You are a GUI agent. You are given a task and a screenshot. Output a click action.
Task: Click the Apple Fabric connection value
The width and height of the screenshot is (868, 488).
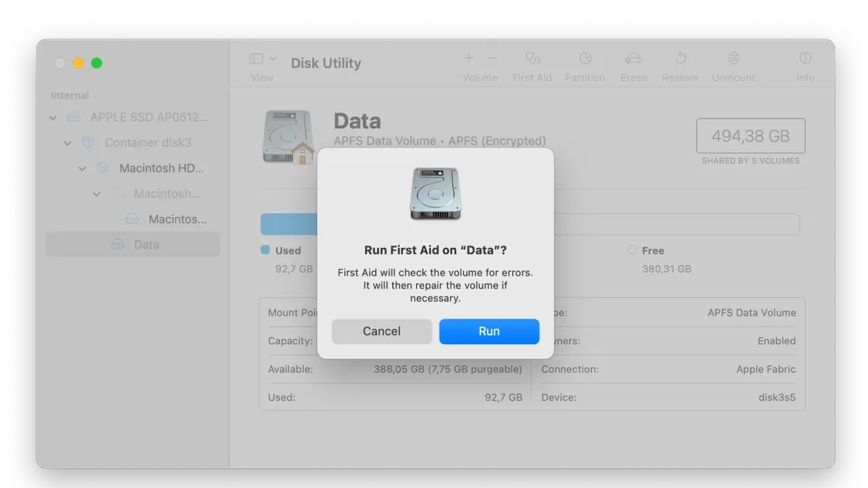click(x=766, y=369)
